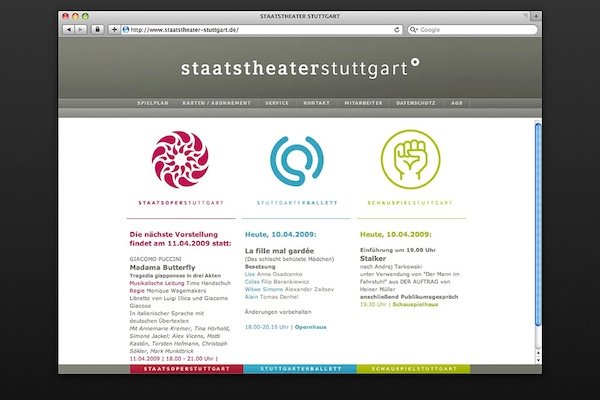Click 'anschließend Publikumsgespräch' text
Screen dimensions: 600x400
[x=409, y=297]
